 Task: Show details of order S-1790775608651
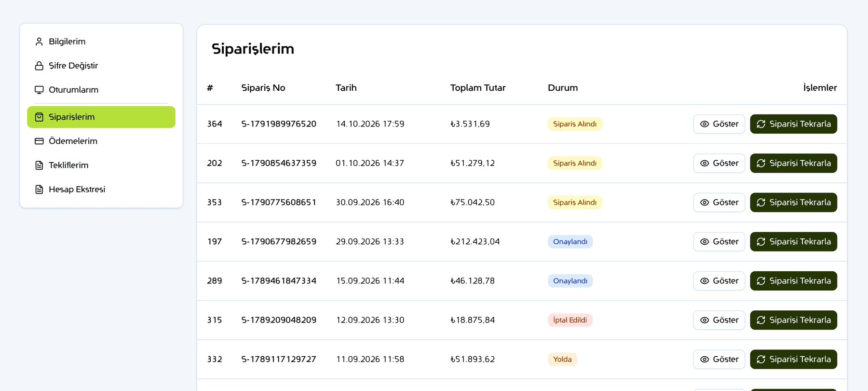point(719,202)
